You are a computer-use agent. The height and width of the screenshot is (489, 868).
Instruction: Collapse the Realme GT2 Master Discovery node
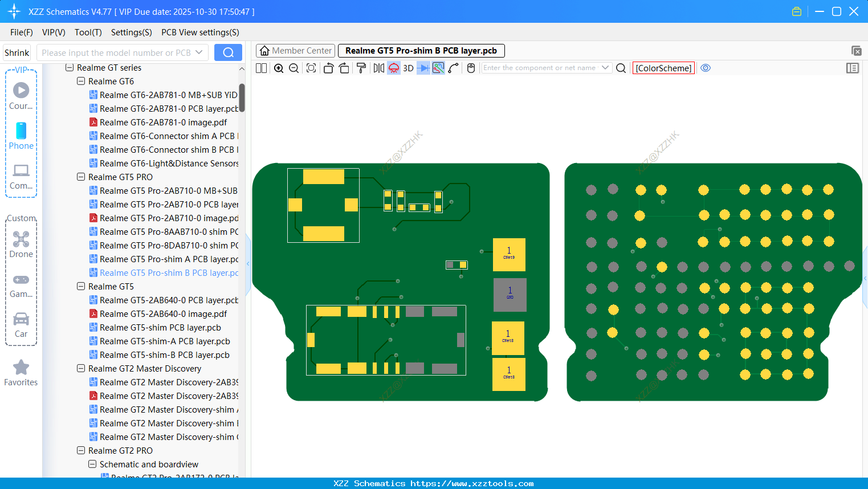81,369
